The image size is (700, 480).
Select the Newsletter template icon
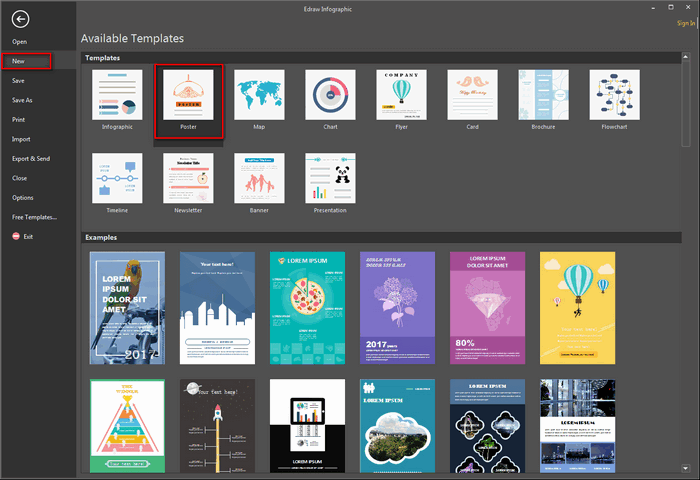coord(188,178)
